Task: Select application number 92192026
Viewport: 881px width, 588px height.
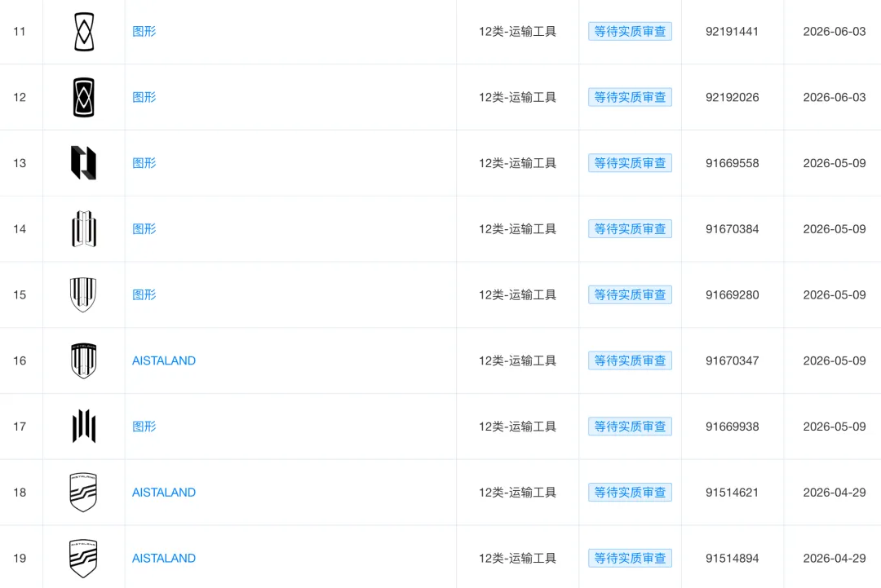Action: click(x=732, y=97)
